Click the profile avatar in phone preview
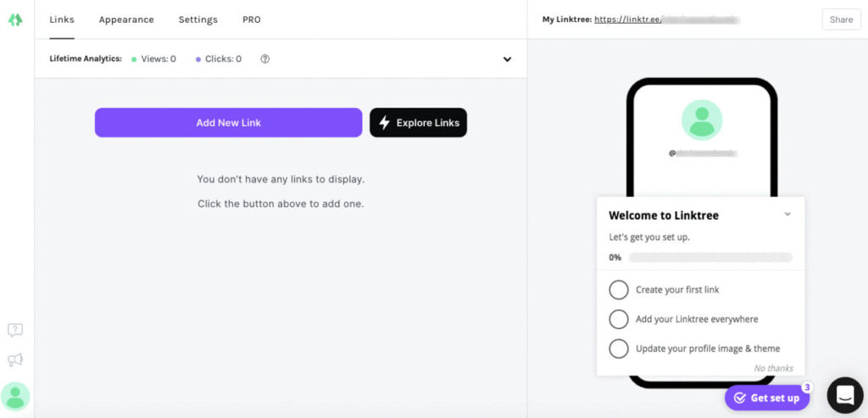This screenshot has height=418, width=868. 702,120
